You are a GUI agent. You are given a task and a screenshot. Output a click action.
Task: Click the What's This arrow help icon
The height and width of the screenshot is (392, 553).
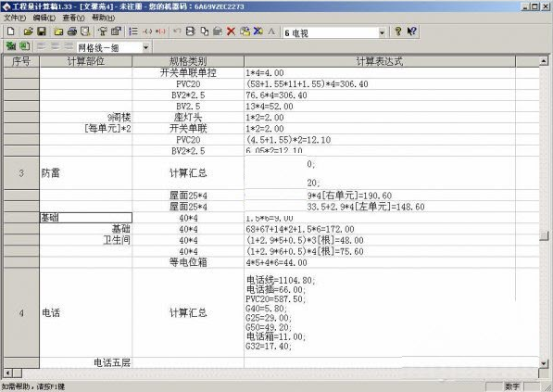[x=411, y=32]
